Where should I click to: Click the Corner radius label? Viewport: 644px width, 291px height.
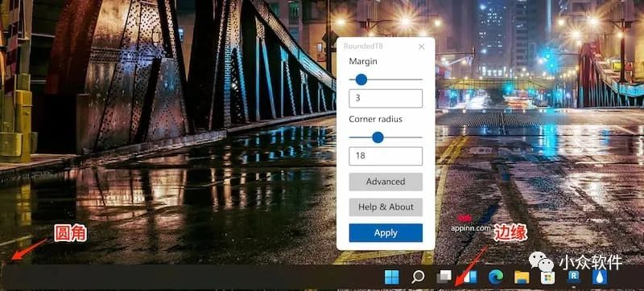coord(375,119)
